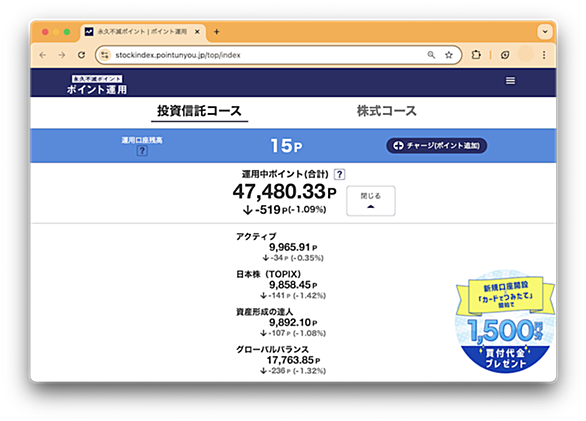Screen dimensions: 586x421
Task: Click the tab search chevron button
Action: point(545,32)
